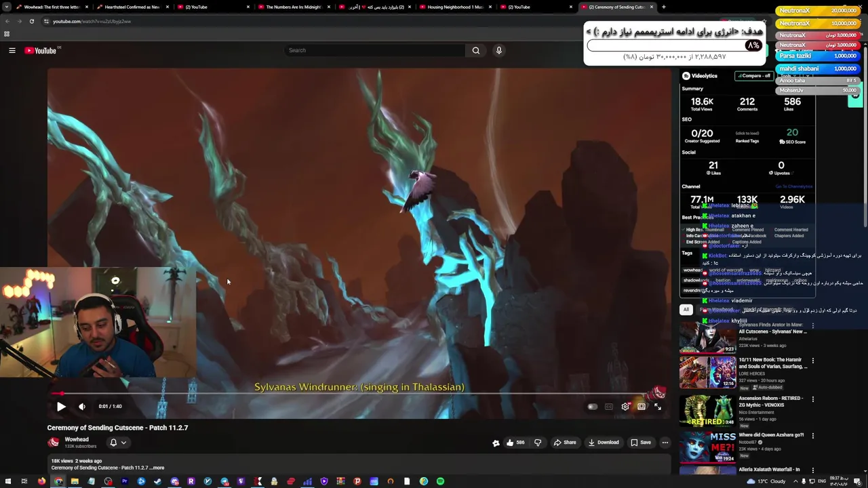Dislike the video

pos(538,443)
